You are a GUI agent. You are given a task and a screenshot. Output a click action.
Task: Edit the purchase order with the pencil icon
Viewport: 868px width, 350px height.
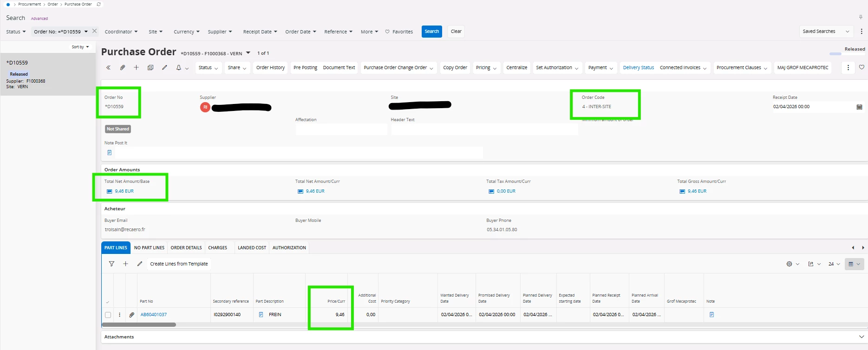point(164,68)
